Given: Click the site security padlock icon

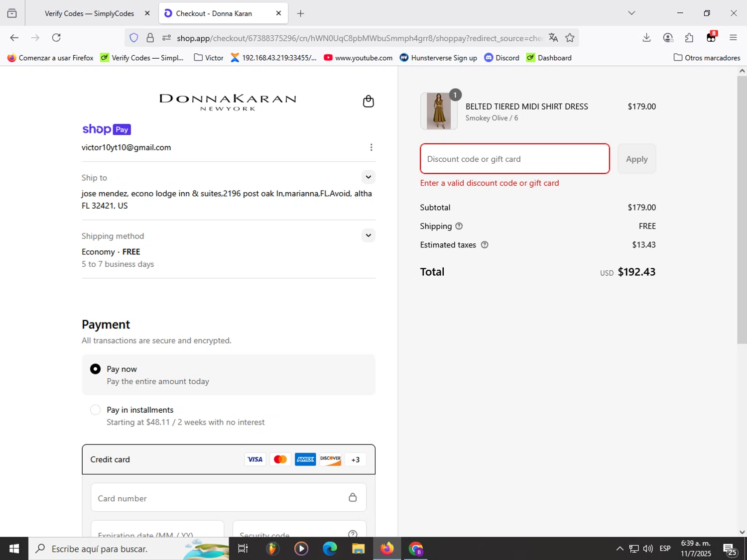Looking at the screenshot, I should (x=150, y=38).
